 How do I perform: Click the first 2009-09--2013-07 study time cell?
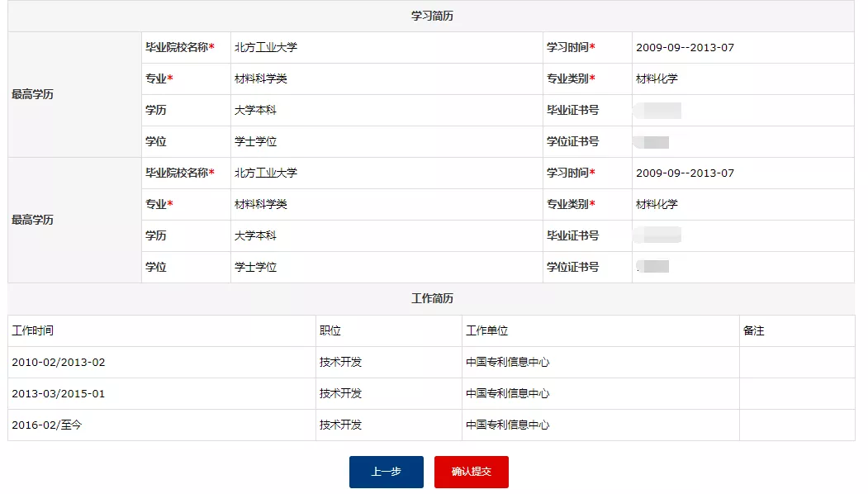click(x=683, y=47)
